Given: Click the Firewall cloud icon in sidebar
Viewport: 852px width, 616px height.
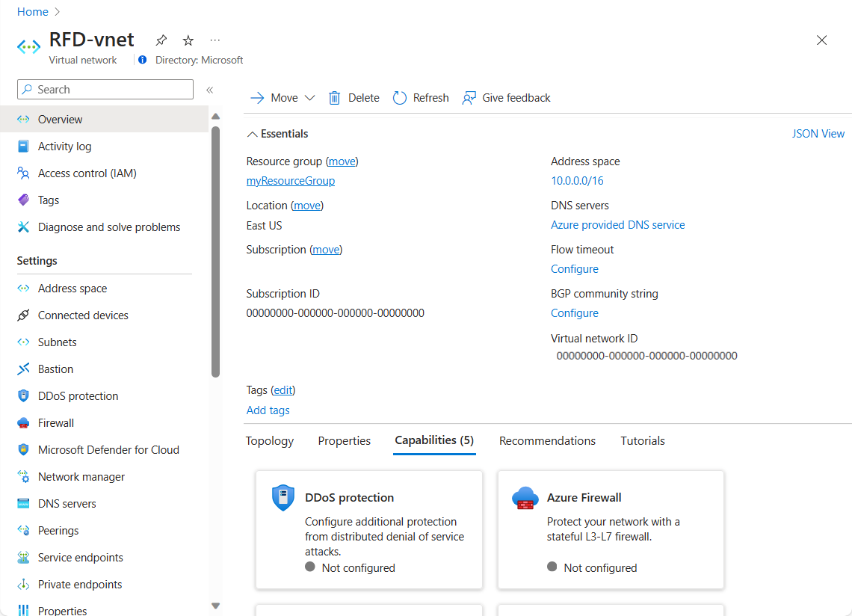Looking at the screenshot, I should tap(23, 423).
